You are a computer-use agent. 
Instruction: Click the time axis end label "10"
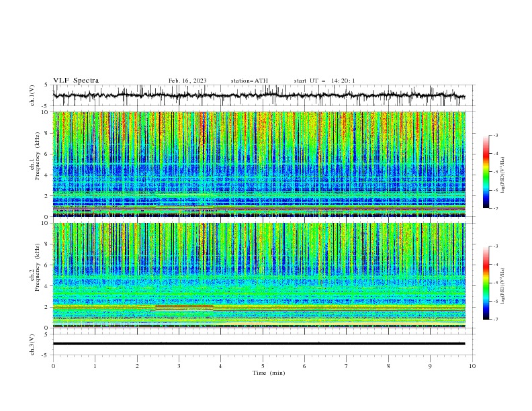tap(472, 366)
